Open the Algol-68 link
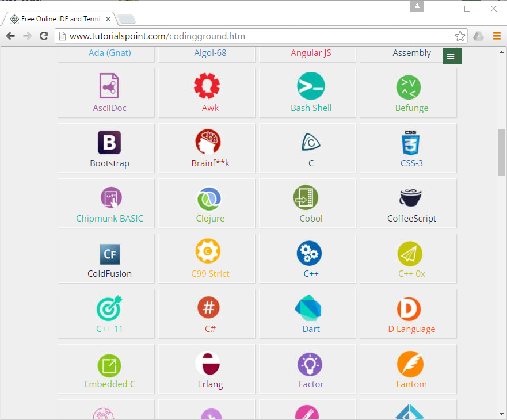507x420 pixels. click(210, 53)
